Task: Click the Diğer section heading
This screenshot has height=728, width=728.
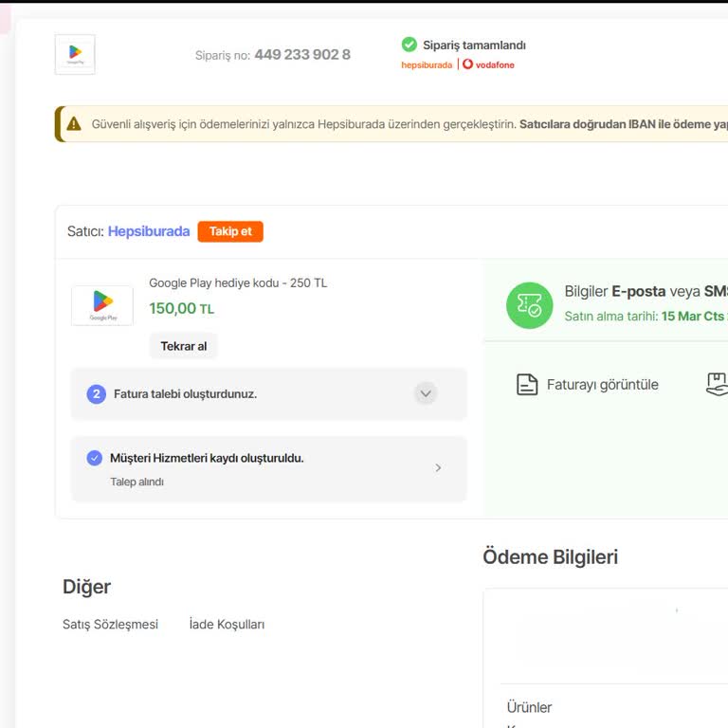Action: [86, 587]
